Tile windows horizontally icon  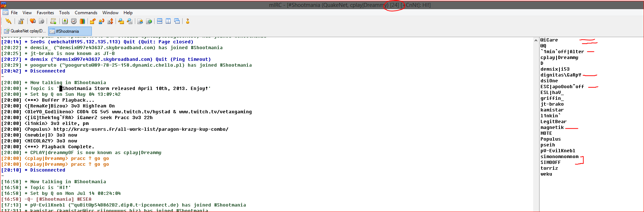pyautogui.click(x=160, y=21)
